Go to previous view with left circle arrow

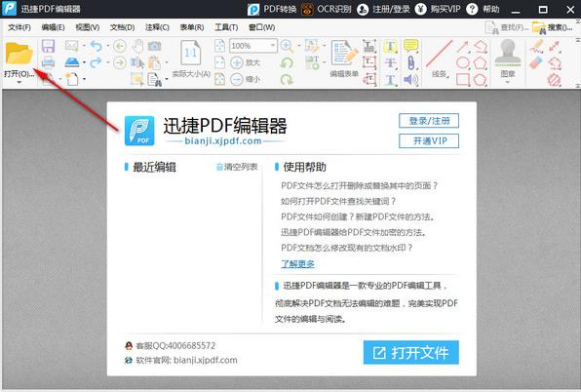point(120,46)
